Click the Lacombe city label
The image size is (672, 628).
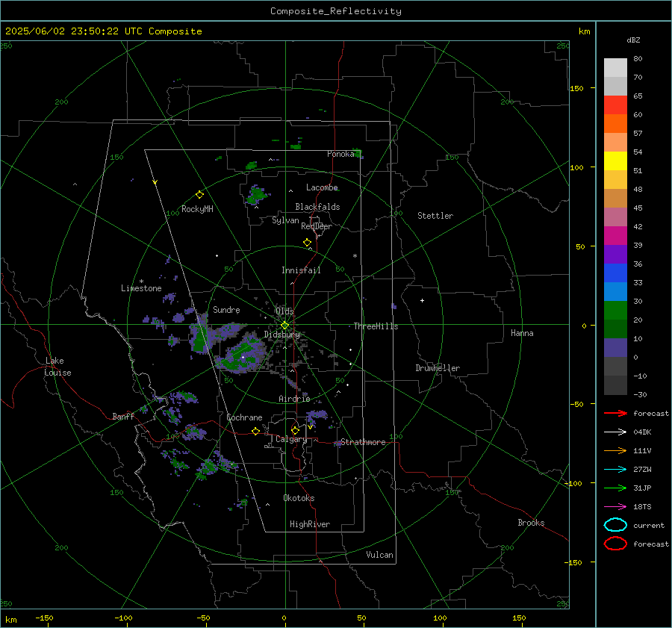(x=322, y=187)
